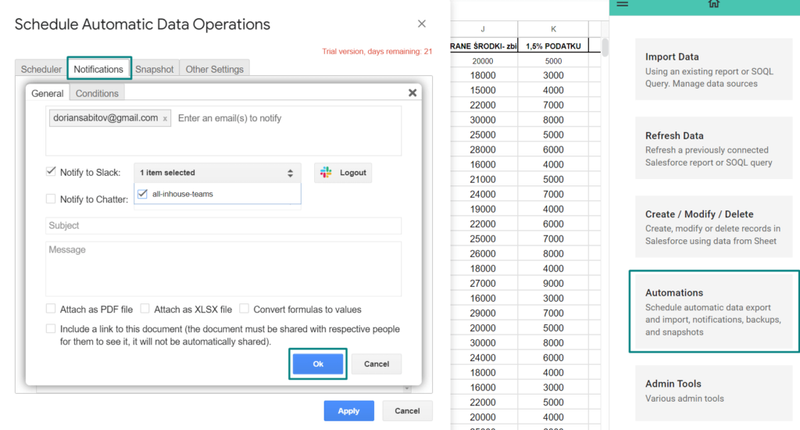This screenshot has height=430, width=800.
Task: Click the Slack logo icon
Action: click(x=326, y=172)
